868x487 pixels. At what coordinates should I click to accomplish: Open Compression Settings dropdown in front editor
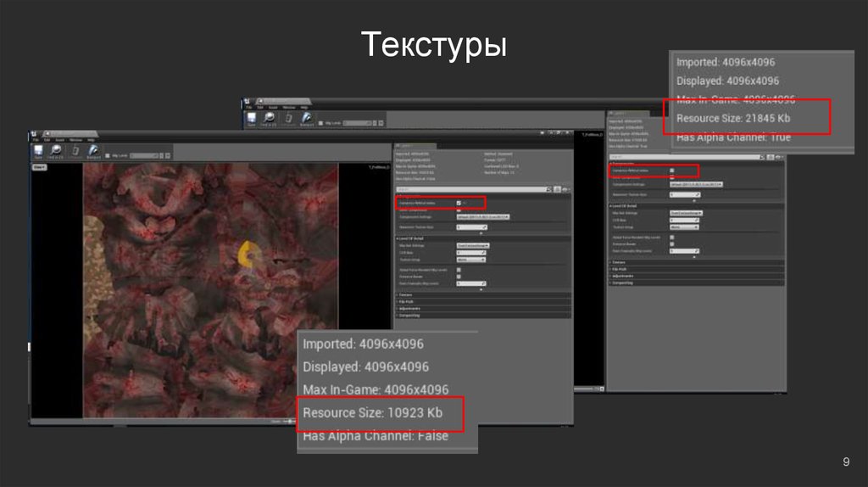pos(483,217)
